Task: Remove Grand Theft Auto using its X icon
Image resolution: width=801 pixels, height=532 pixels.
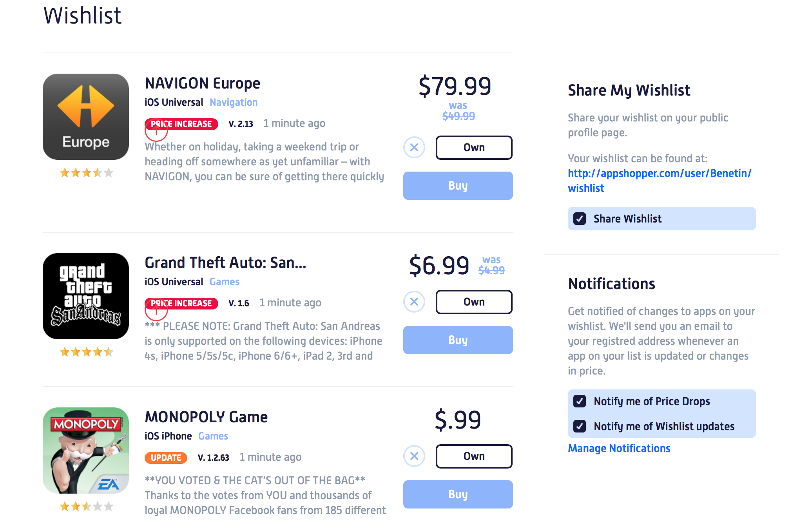Action: tap(414, 302)
